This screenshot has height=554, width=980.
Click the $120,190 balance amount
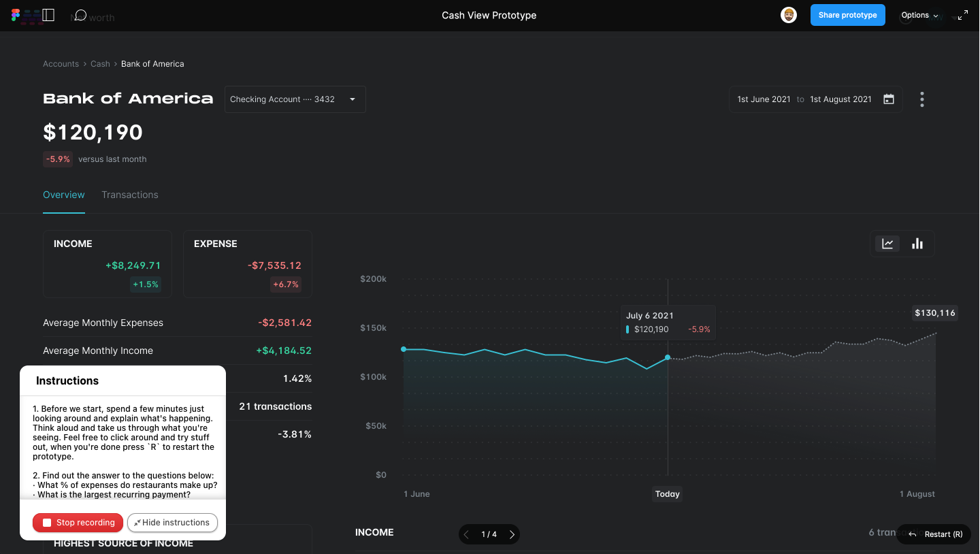coord(93,132)
